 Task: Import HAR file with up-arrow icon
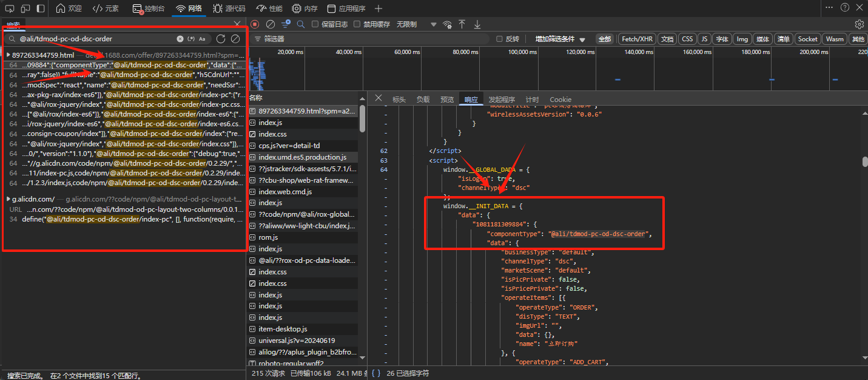pos(462,24)
